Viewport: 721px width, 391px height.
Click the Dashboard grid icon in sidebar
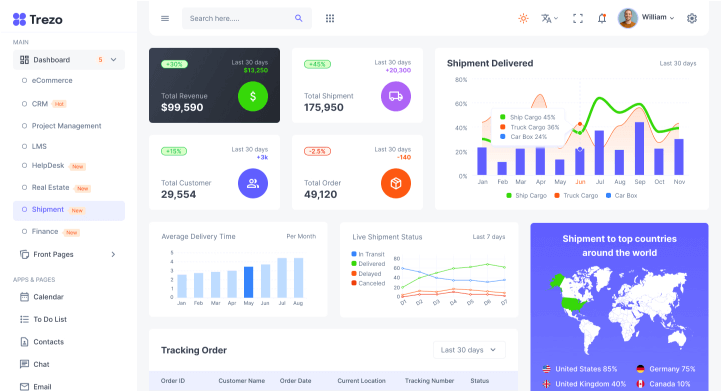coord(24,60)
